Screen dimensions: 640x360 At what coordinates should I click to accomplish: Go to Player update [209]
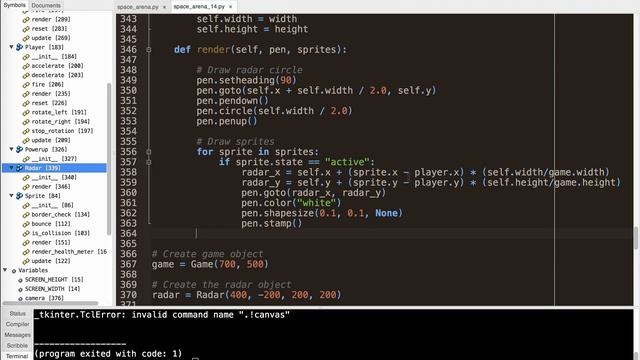[x=51, y=140]
